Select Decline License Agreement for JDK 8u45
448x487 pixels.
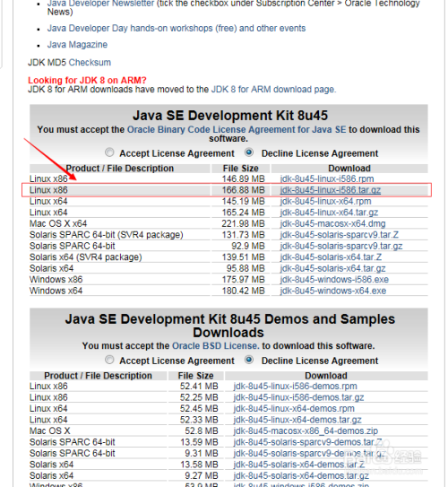[249, 152]
